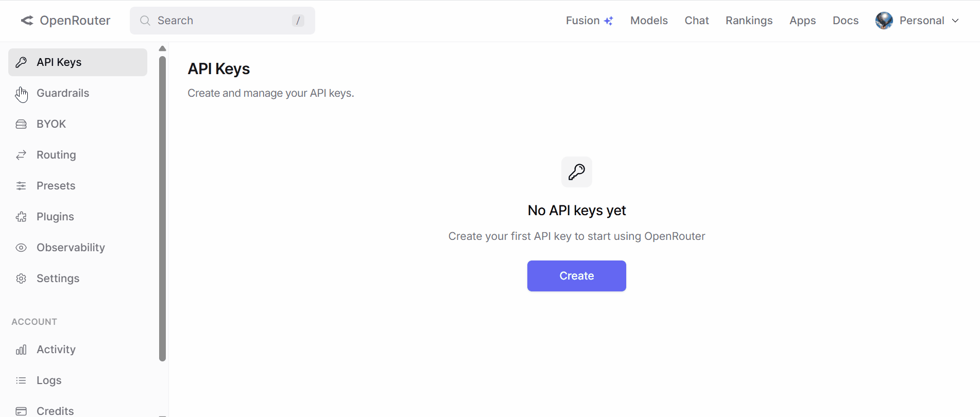Click the Observability eye icon
The width and height of the screenshot is (980, 417).
21,248
